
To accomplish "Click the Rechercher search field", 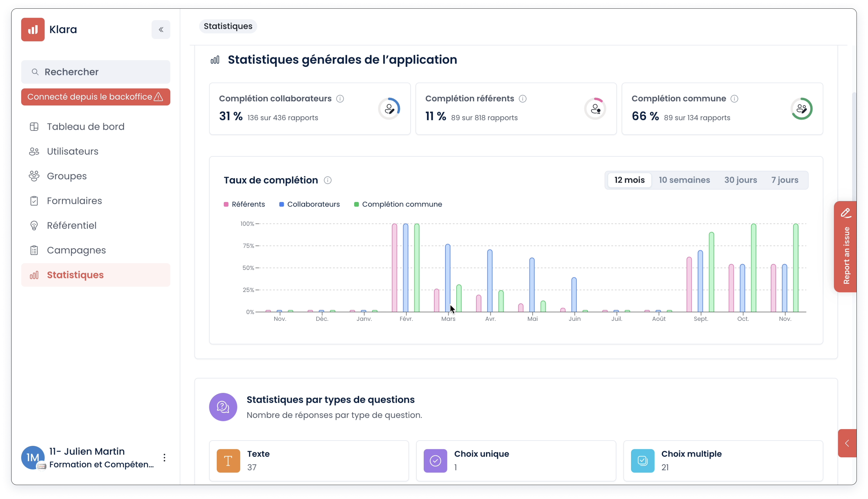I will (95, 72).
